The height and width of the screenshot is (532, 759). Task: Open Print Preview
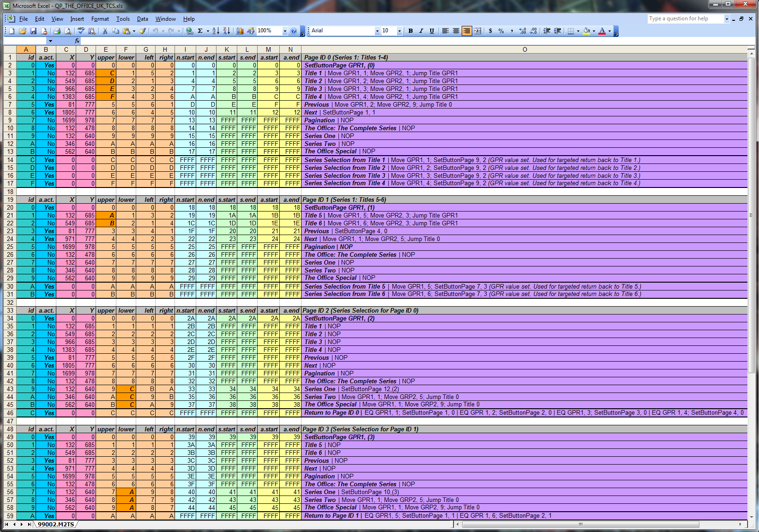[x=68, y=31]
